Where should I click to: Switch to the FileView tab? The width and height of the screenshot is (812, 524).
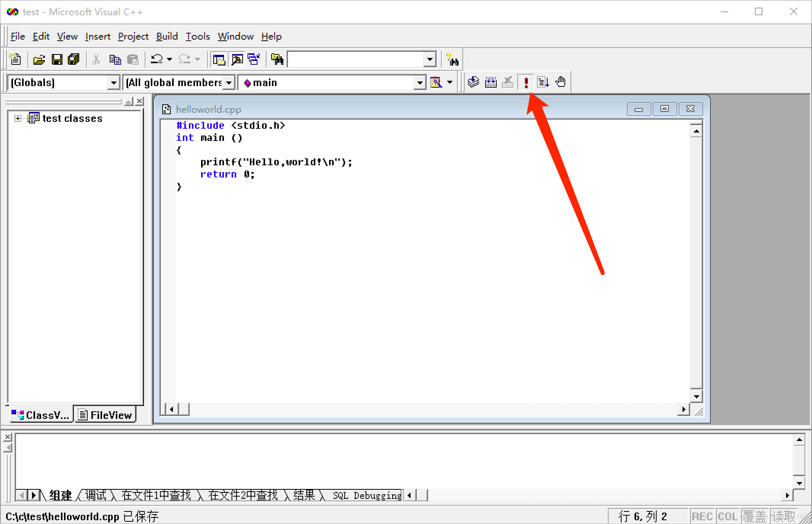(105, 415)
